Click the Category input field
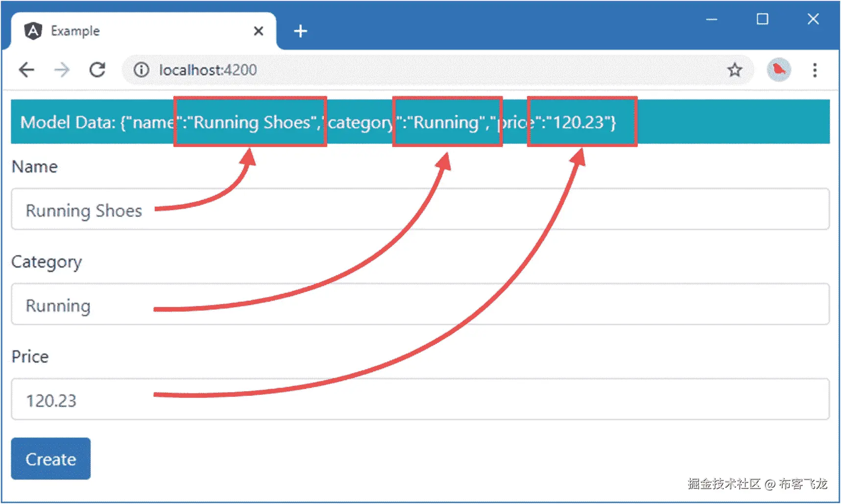 (420, 304)
